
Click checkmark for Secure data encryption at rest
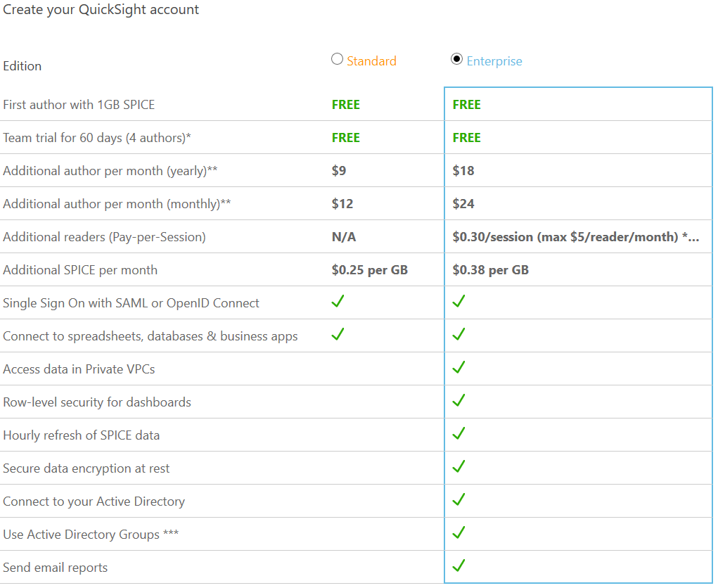(459, 466)
